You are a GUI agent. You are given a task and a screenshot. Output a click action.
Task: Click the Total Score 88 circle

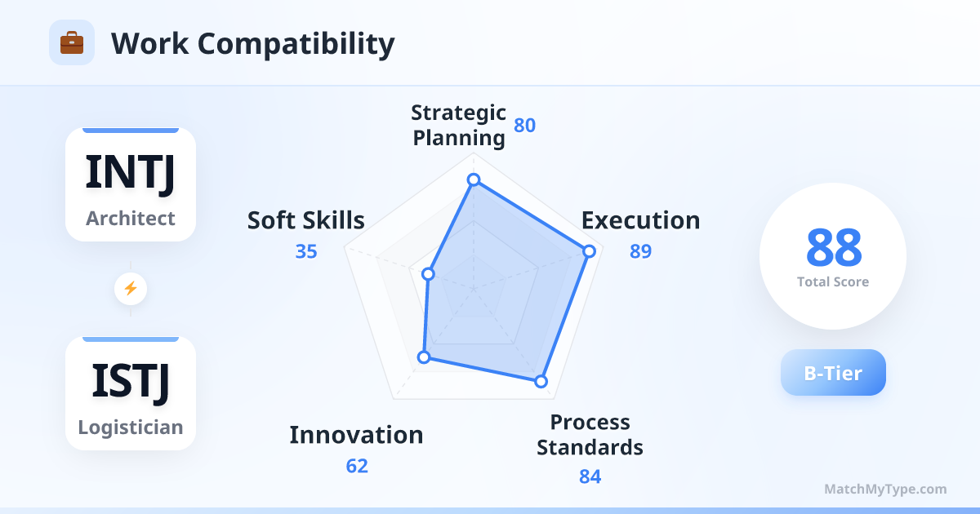click(833, 256)
